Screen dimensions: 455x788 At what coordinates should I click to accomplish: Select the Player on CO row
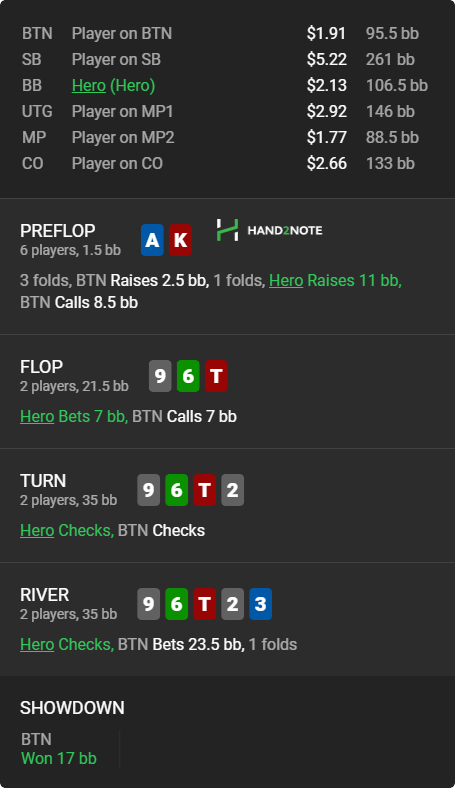coord(227,163)
